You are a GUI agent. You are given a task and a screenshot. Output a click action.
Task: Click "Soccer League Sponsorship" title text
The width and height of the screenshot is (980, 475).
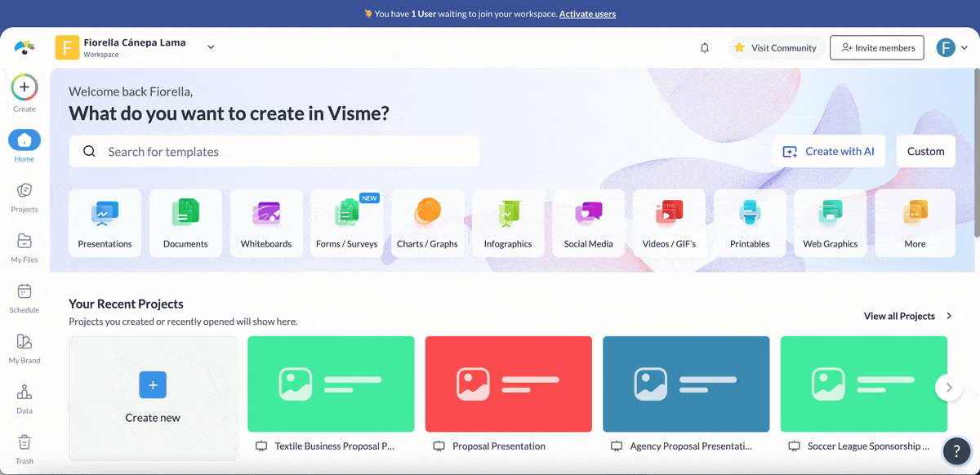869,446
